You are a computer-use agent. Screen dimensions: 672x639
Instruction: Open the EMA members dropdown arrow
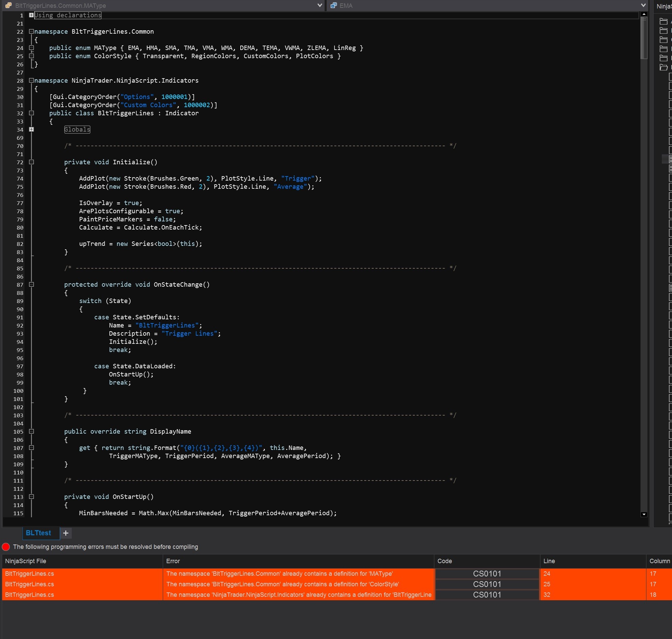click(x=643, y=5)
